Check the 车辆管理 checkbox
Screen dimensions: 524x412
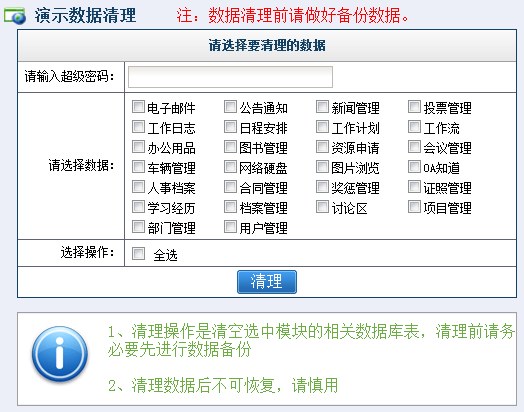pos(138,167)
